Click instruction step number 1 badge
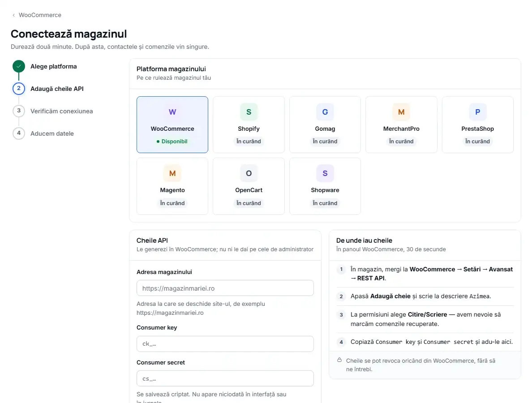Image resolution: width=532 pixels, height=403 pixels. pos(341,270)
